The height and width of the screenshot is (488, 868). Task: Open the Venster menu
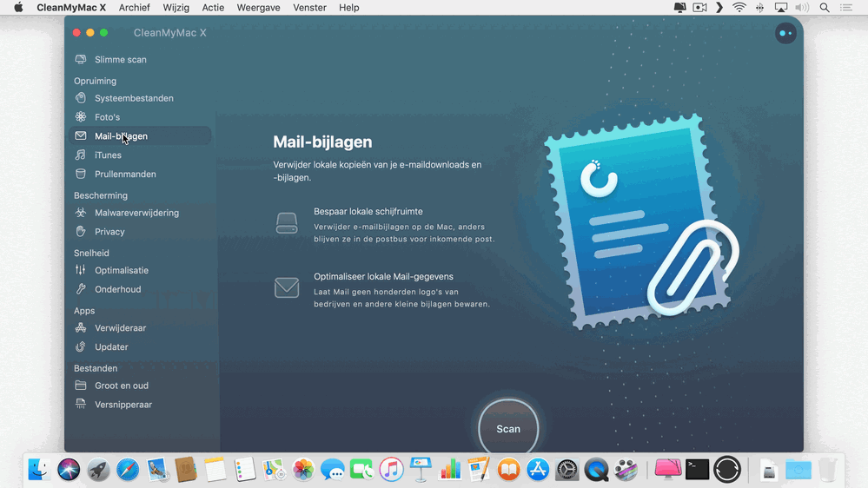coord(309,8)
